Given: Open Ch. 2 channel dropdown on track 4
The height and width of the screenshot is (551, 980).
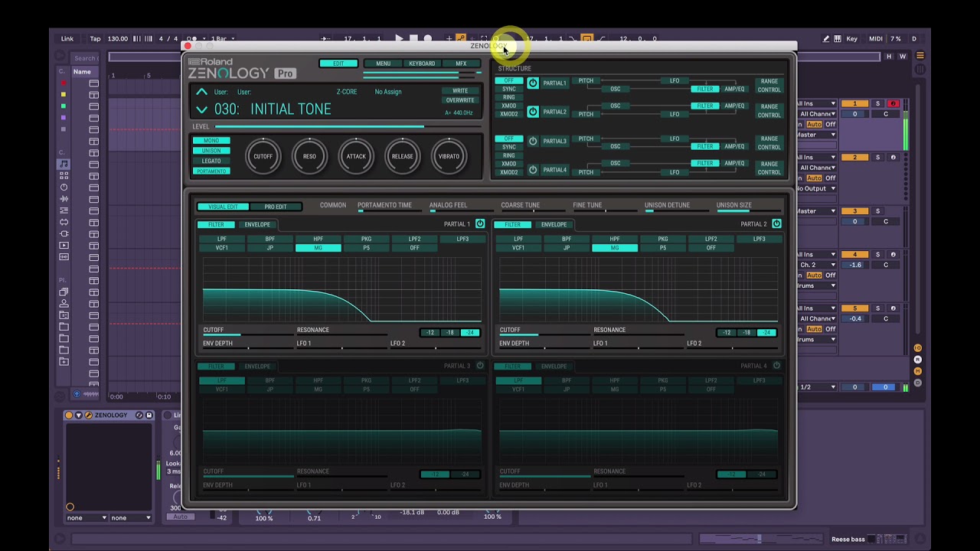Looking at the screenshot, I should coord(816,265).
